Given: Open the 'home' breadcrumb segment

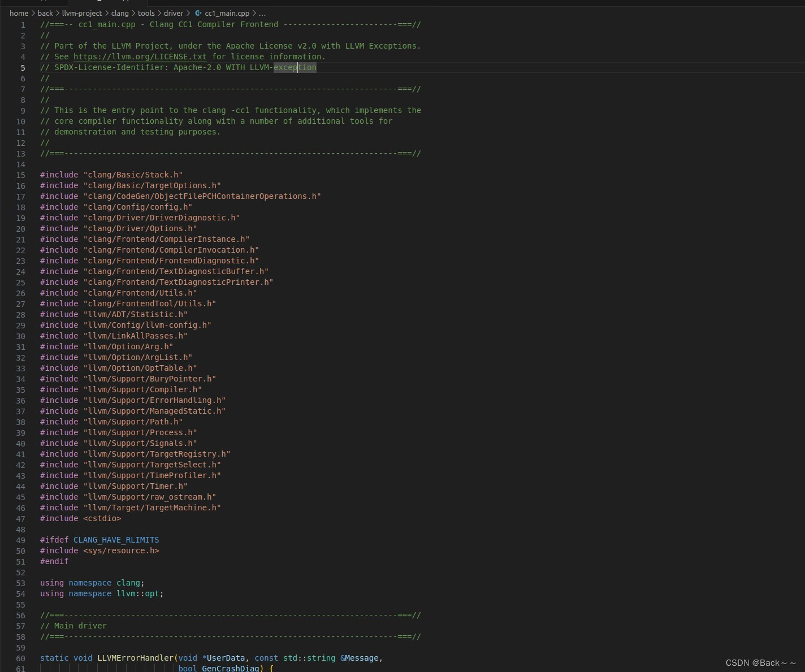Looking at the screenshot, I should coord(19,13).
